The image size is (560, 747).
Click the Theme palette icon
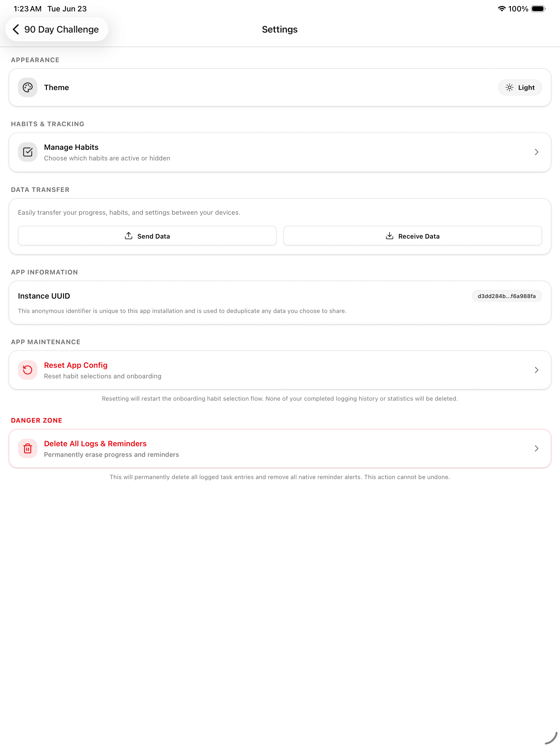coord(28,87)
